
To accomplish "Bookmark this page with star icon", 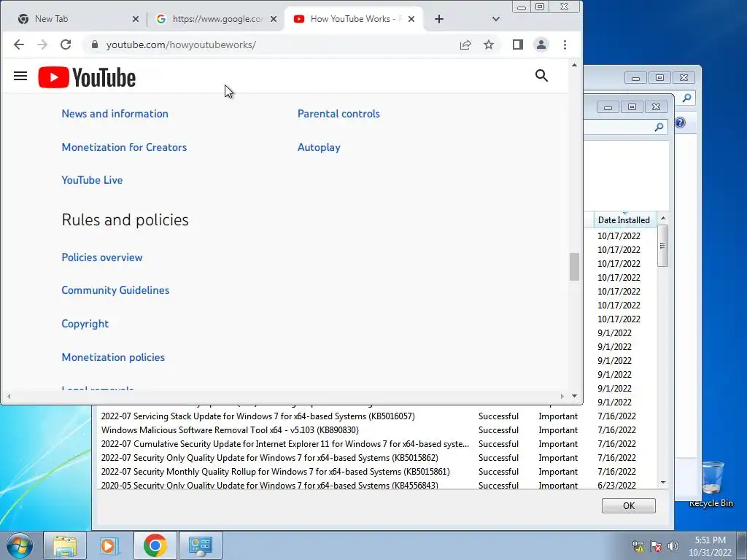I will coord(488,44).
